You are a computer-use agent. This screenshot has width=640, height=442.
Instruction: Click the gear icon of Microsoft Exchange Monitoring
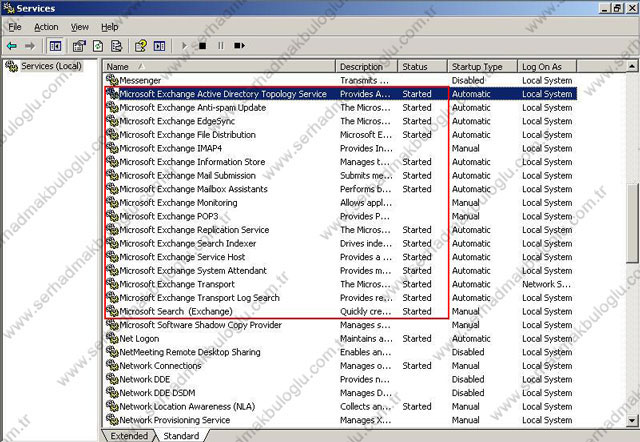(x=112, y=202)
